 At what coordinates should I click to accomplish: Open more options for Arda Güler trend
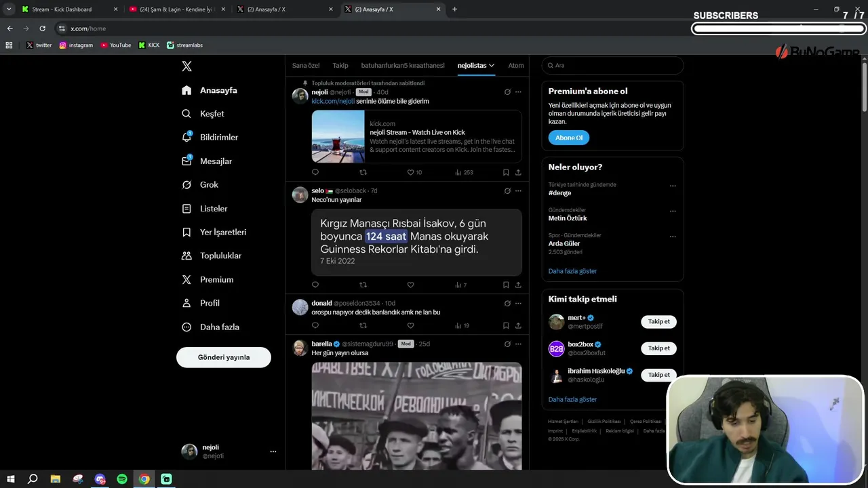click(x=673, y=237)
